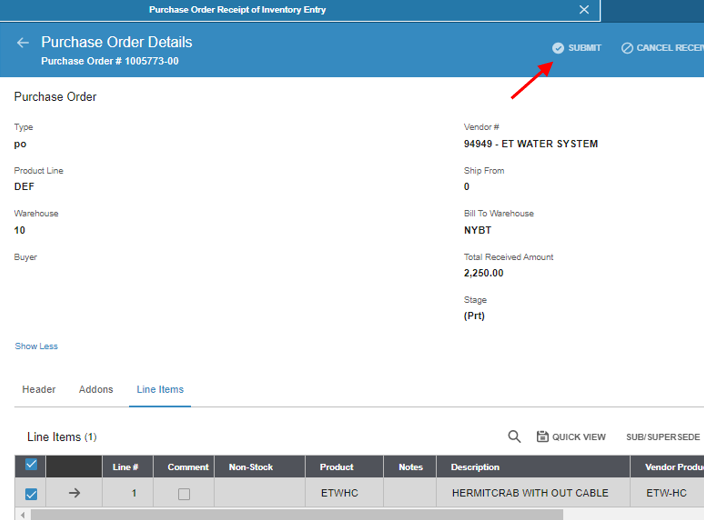Sort by Product column header
This screenshot has height=520, width=704.
pyautogui.click(x=344, y=467)
